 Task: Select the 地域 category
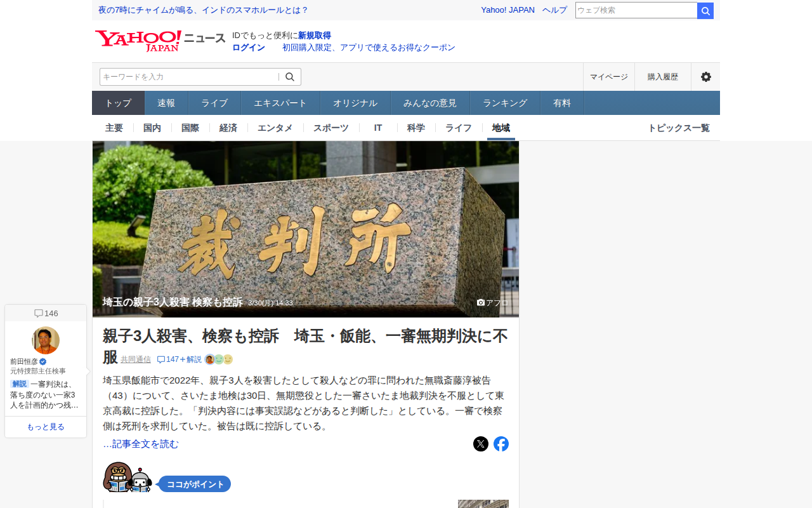pyautogui.click(x=501, y=128)
